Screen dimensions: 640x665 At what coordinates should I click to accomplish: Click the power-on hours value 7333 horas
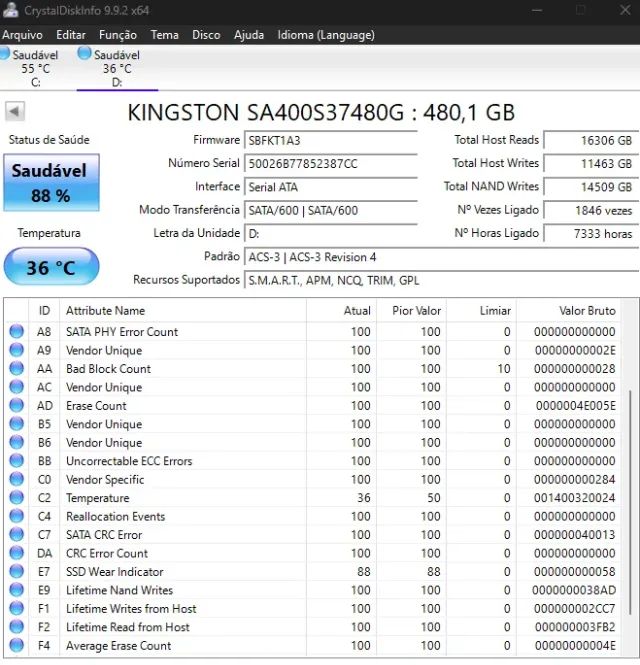click(590, 234)
